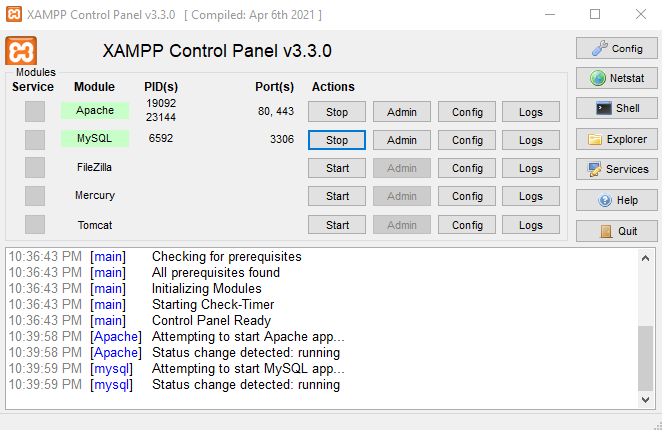Stop the Apache module
The height and width of the screenshot is (430, 662).
click(x=337, y=112)
